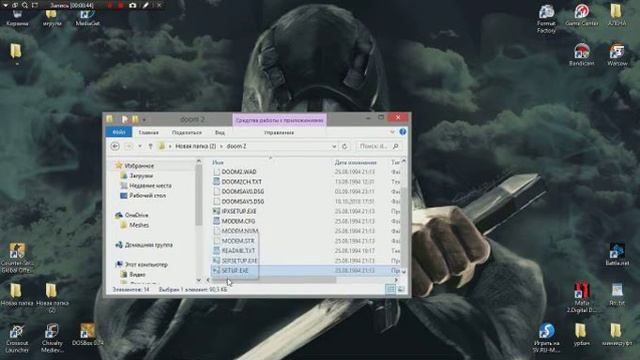640x360 pixels.
Task: Go up one folder level in Explorer
Action: pos(150,146)
